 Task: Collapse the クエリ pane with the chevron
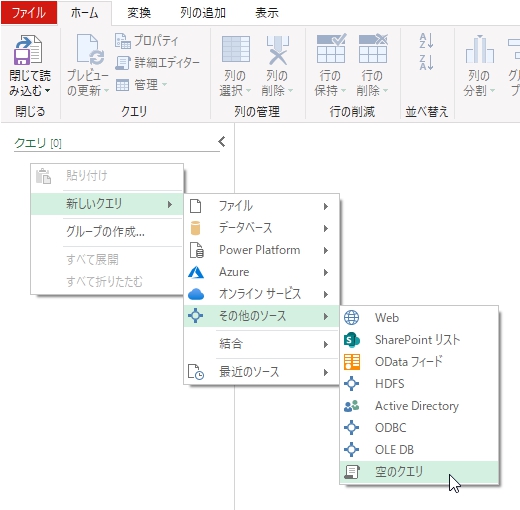tap(221, 142)
